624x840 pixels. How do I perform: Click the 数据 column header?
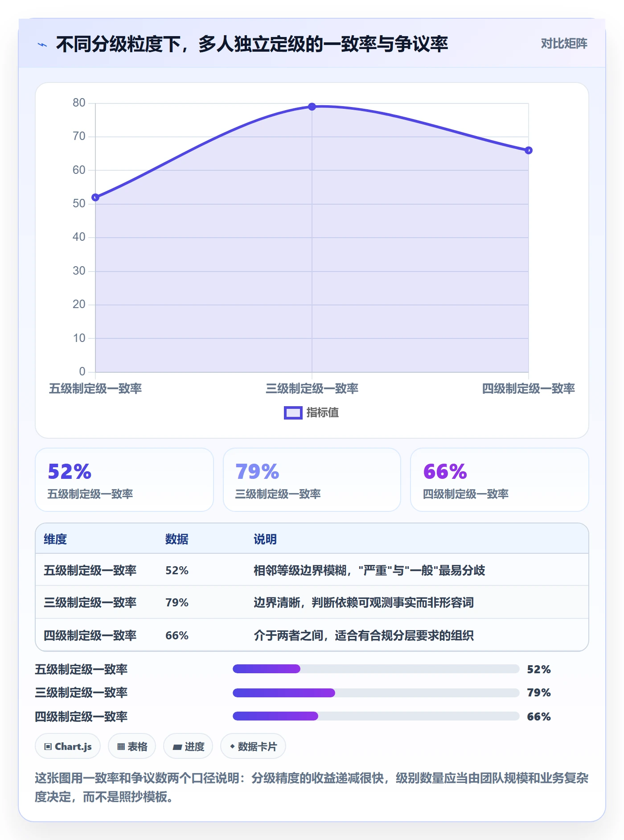177,539
